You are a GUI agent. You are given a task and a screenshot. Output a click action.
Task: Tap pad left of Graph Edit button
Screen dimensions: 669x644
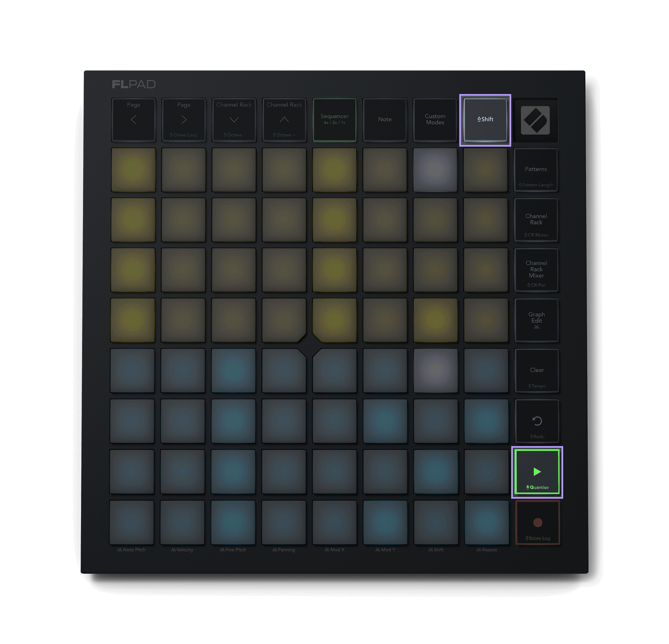tap(486, 320)
